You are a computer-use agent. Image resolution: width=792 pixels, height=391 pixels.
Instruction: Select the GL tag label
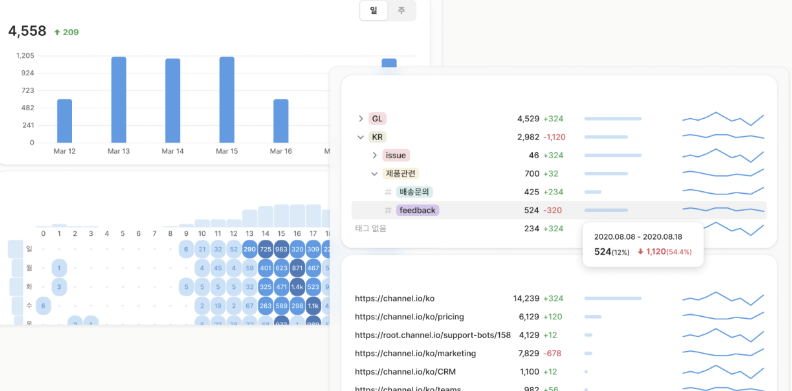tap(377, 119)
